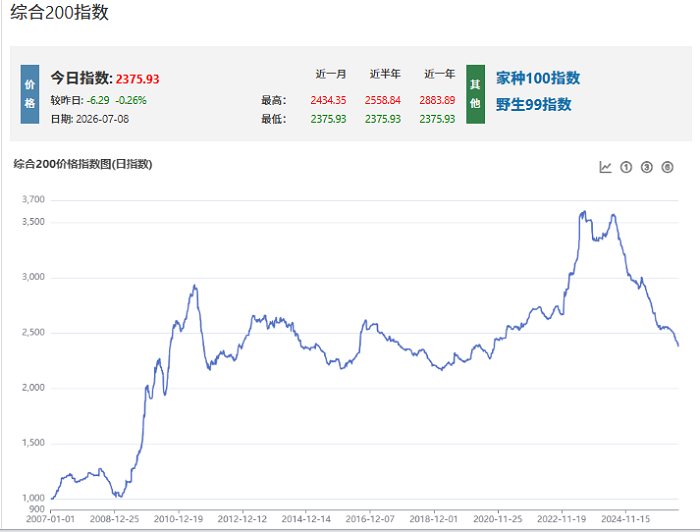Click the one-year high 2883.89
This screenshot has width=700, height=532.
(437, 100)
